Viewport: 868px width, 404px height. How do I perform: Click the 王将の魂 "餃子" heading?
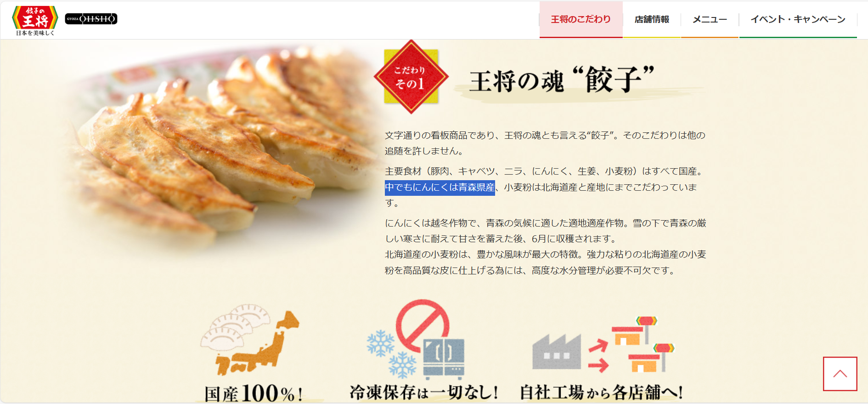point(562,80)
